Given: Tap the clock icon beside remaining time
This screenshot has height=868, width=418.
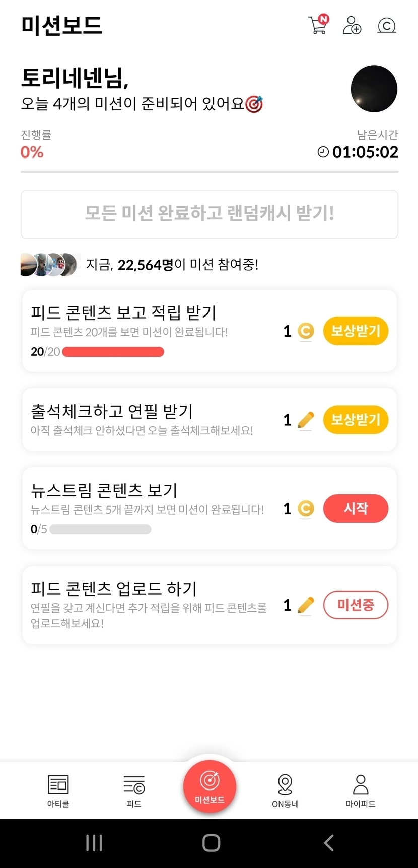Looking at the screenshot, I should coord(323,152).
